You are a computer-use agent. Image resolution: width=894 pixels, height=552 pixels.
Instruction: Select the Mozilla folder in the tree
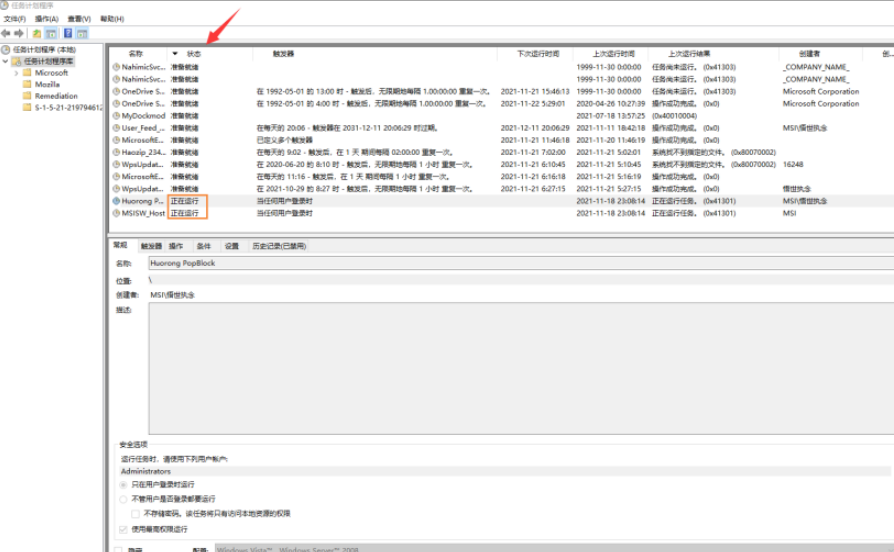(x=47, y=84)
